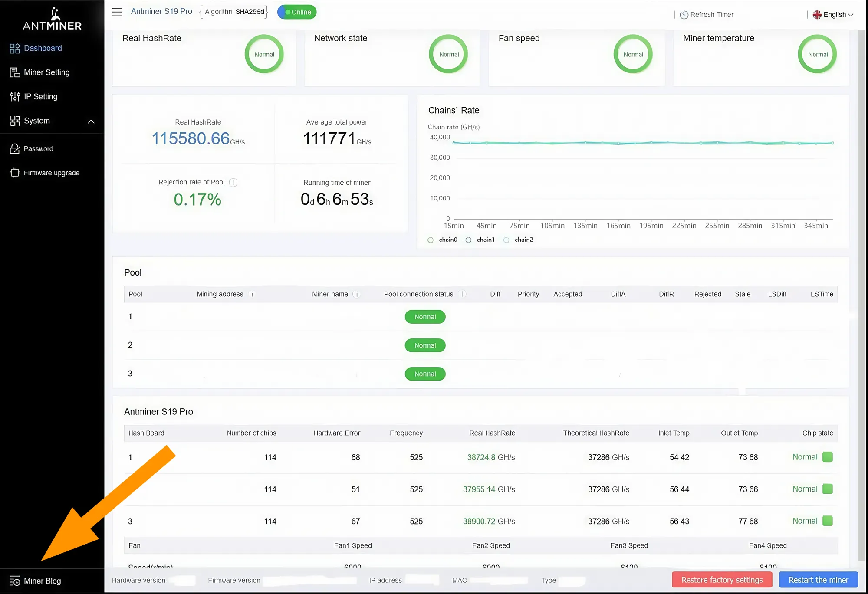Click the Miner temperature Normal status ring
The image size is (868, 594).
(818, 54)
